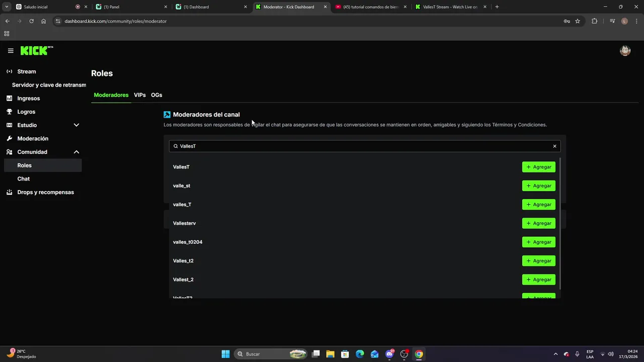644x362 pixels.
Task: Click the Términos y Condiciones text
Action: pyautogui.click(x=519, y=125)
